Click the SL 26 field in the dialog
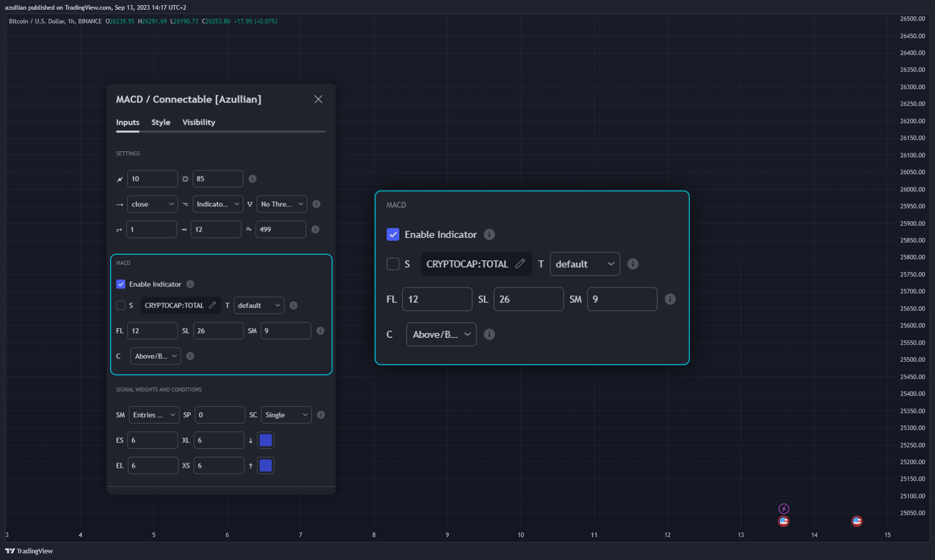Image resolution: width=935 pixels, height=560 pixels. point(218,331)
